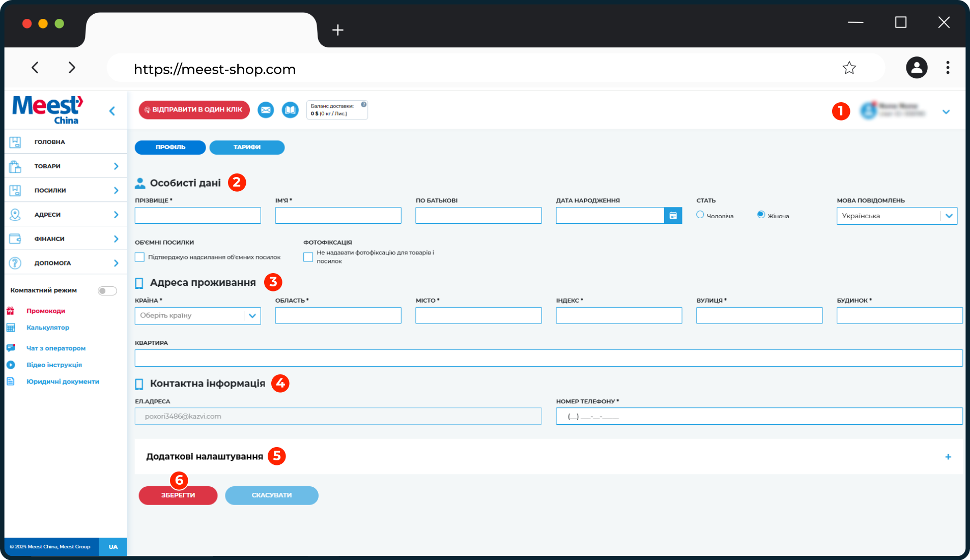Open the Чат з оператором link
The height and width of the screenshot is (560, 970).
(x=56, y=348)
